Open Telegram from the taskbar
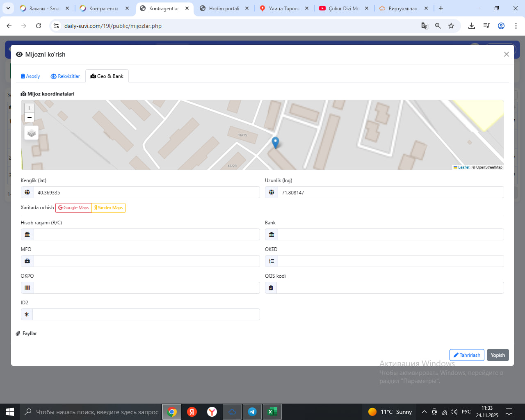 (x=252, y=412)
